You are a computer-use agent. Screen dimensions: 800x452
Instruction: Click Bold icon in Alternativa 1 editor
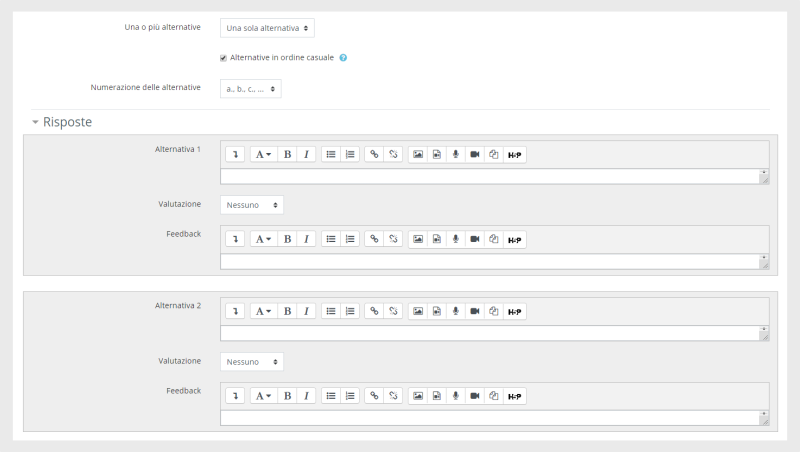pos(287,155)
